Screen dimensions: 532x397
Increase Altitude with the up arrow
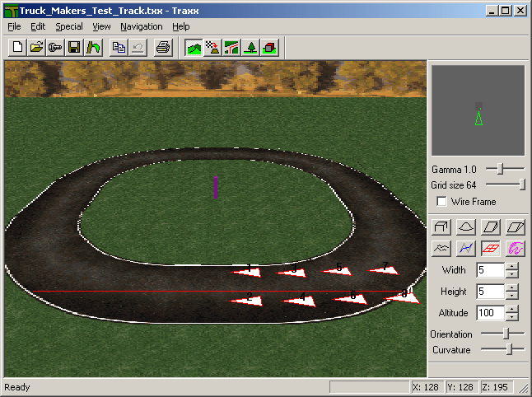point(512,309)
